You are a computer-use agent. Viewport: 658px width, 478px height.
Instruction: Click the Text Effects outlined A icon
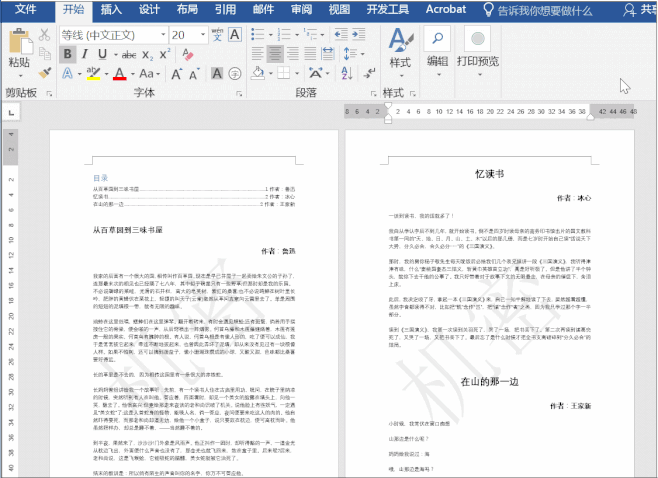click(x=67, y=74)
